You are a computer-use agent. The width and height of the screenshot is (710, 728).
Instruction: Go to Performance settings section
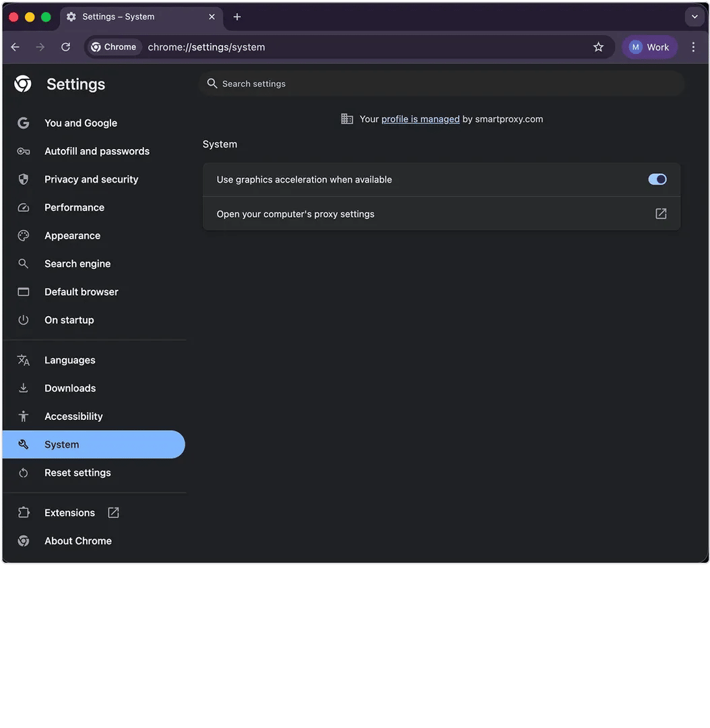(x=74, y=208)
